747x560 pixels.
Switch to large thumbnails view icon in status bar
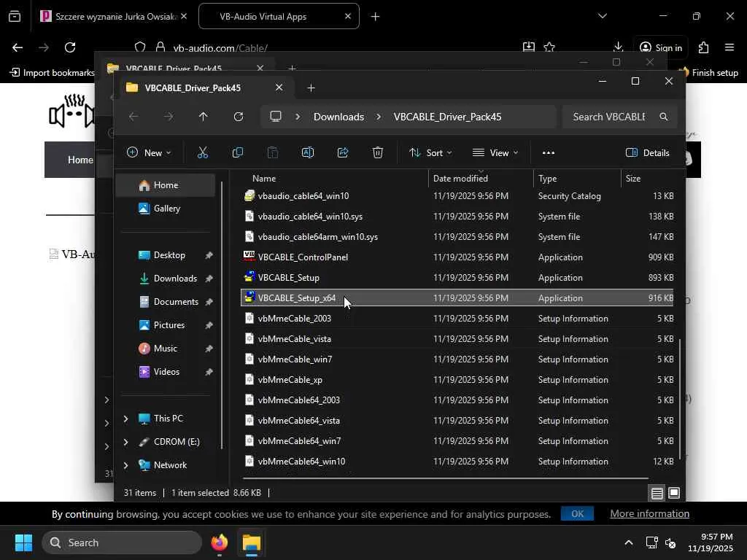[x=674, y=493]
